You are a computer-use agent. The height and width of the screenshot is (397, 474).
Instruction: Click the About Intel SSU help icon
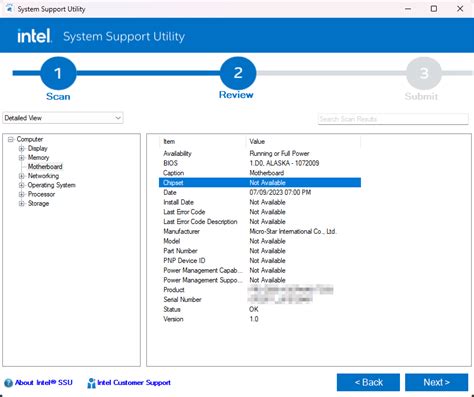tap(8, 383)
